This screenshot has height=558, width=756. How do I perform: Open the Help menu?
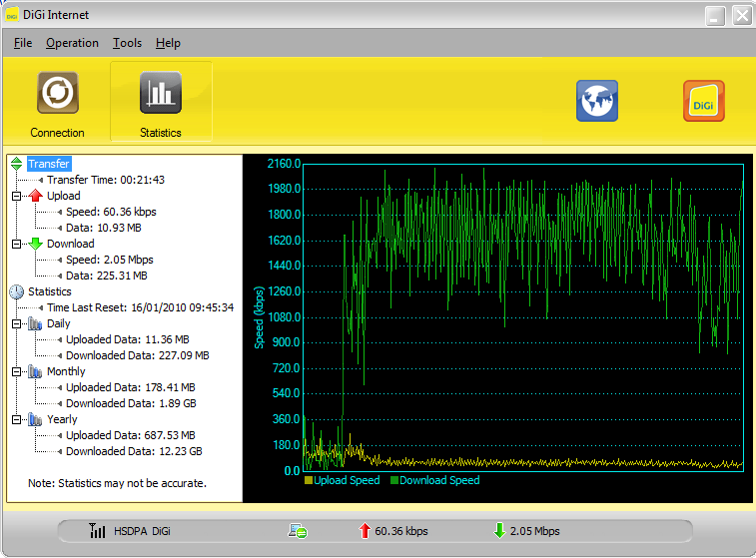pos(168,43)
